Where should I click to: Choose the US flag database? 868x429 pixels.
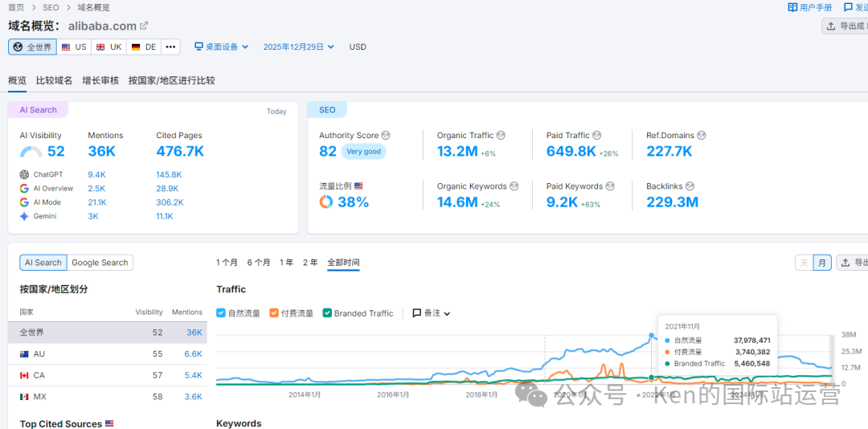pos(74,47)
